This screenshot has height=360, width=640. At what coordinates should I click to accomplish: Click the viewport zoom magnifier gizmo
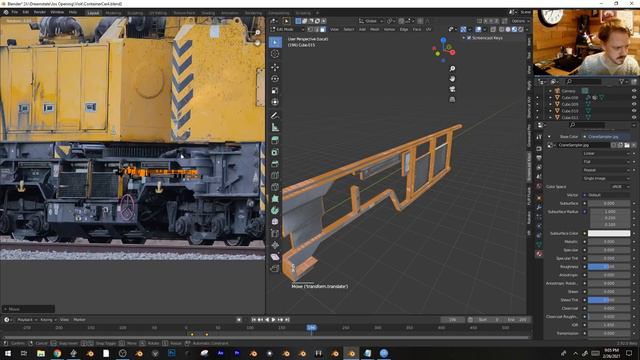[452, 69]
